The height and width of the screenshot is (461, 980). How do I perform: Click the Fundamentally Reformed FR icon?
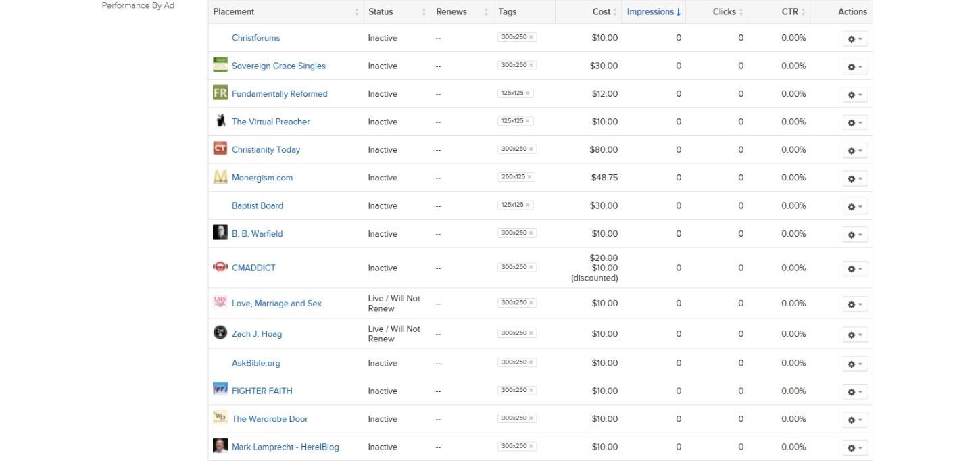pyautogui.click(x=220, y=93)
